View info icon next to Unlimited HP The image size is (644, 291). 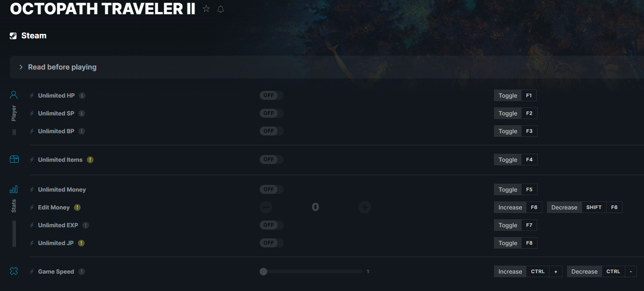click(x=82, y=95)
